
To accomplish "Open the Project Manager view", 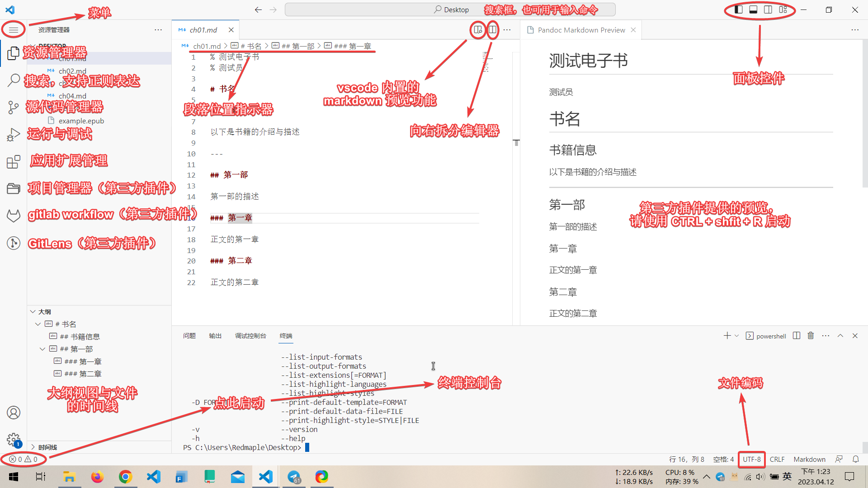I will point(14,189).
